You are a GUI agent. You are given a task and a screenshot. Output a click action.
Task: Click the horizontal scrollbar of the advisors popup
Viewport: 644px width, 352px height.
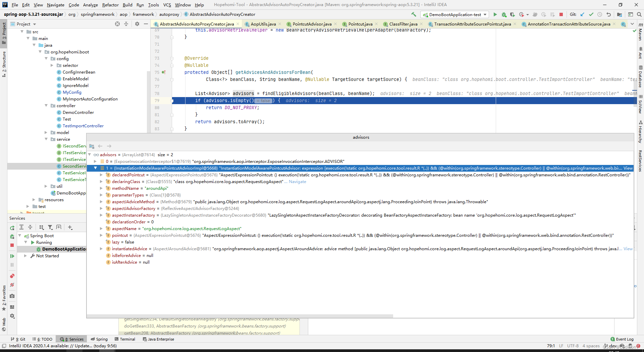(240, 316)
